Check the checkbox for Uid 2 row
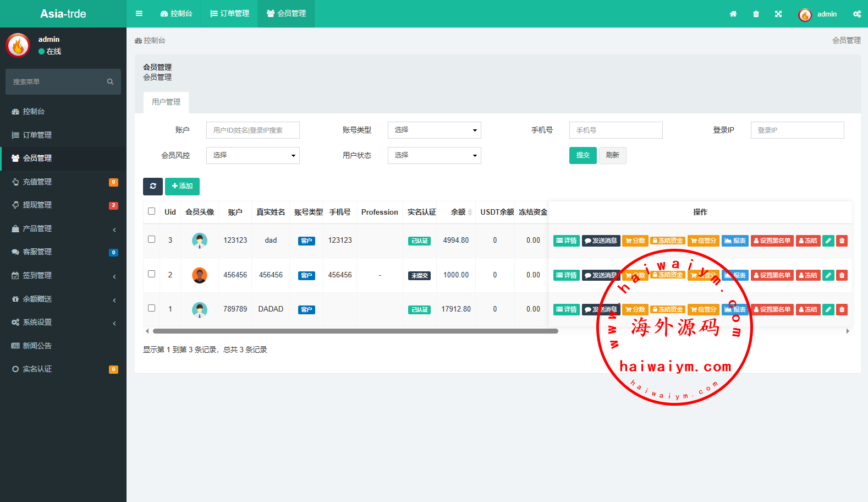This screenshot has width=868, height=502. (x=152, y=274)
